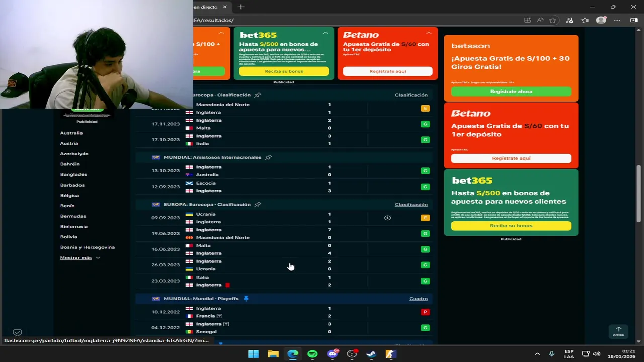644x362 pixels.
Task: Open the second Eurocopa Clasificación link
Action: point(411,204)
